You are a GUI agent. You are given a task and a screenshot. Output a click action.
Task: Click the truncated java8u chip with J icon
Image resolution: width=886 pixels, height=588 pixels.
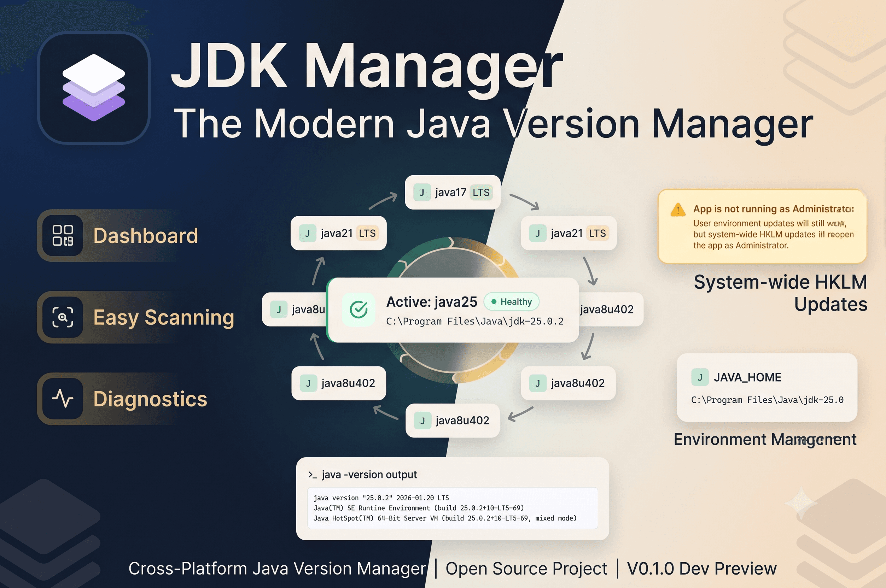[295, 310]
